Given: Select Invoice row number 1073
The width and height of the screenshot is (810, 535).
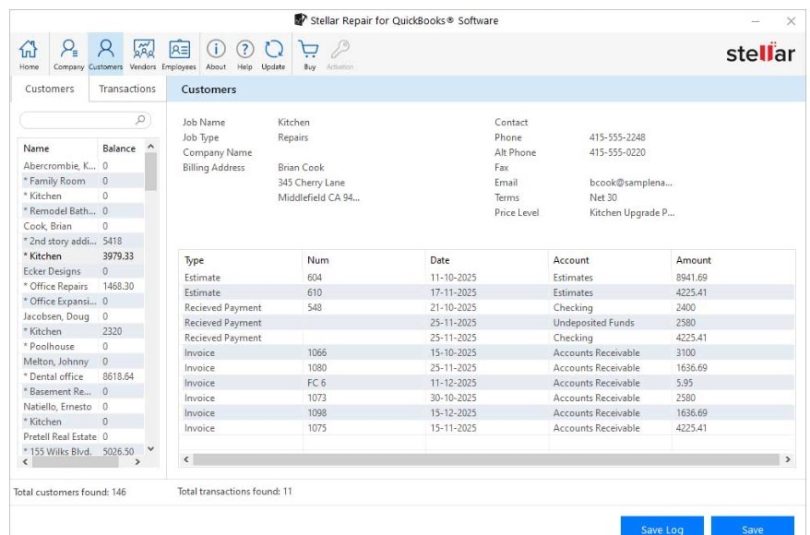Looking at the screenshot, I should pyautogui.click(x=487, y=398).
